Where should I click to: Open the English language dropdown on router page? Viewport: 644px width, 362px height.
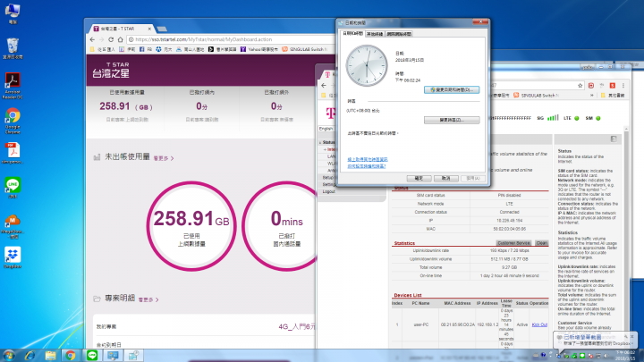point(327,129)
